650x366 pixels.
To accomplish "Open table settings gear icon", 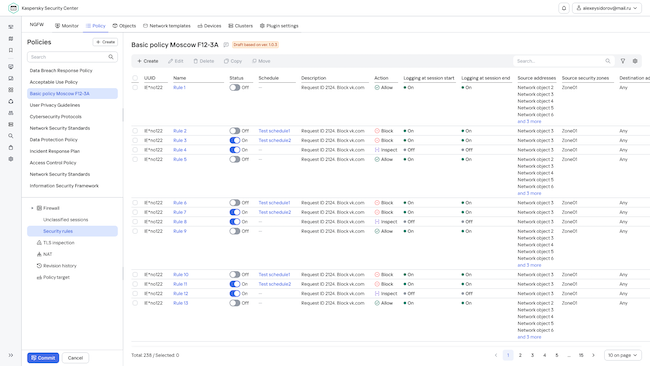I will click(635, 61).
